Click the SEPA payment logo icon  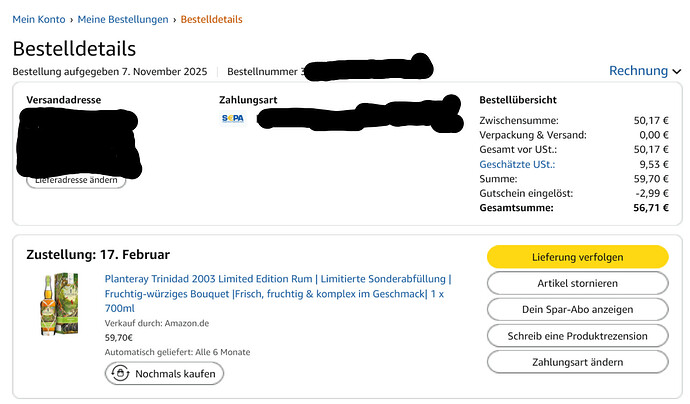click(x=232, y=118)
